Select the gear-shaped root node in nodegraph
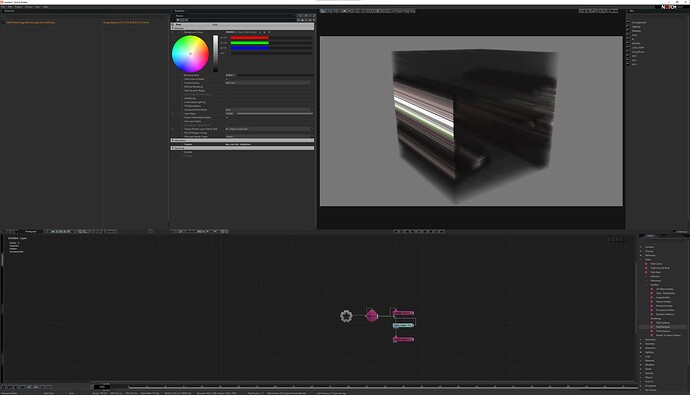The width and height of the screenshot is (690, 395). 346,316
